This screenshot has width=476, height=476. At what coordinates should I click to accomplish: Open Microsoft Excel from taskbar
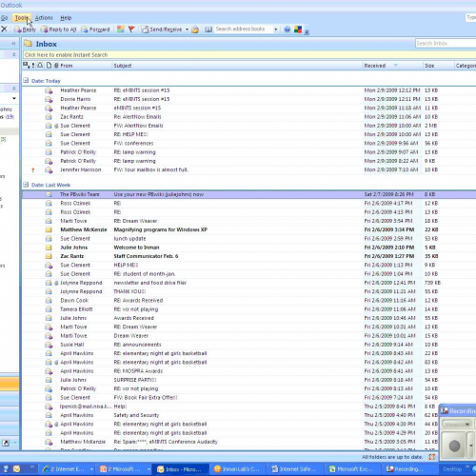(x=353, y=469)
